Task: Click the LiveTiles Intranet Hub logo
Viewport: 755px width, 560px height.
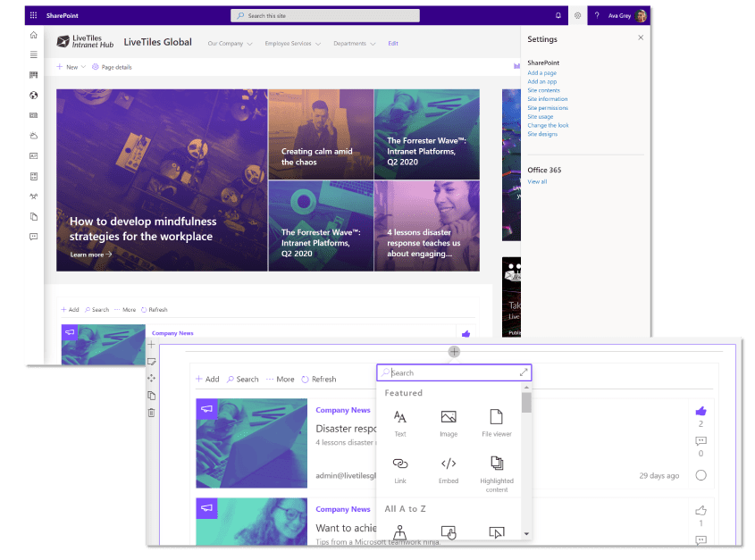Action: coord(85,42)
